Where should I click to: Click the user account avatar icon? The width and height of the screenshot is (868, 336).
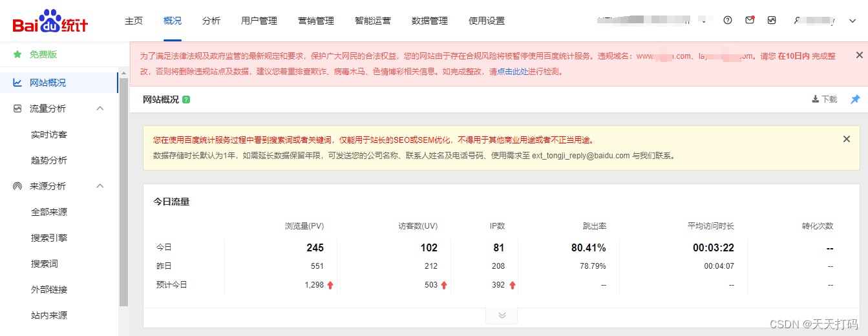[x=798, y=21]
